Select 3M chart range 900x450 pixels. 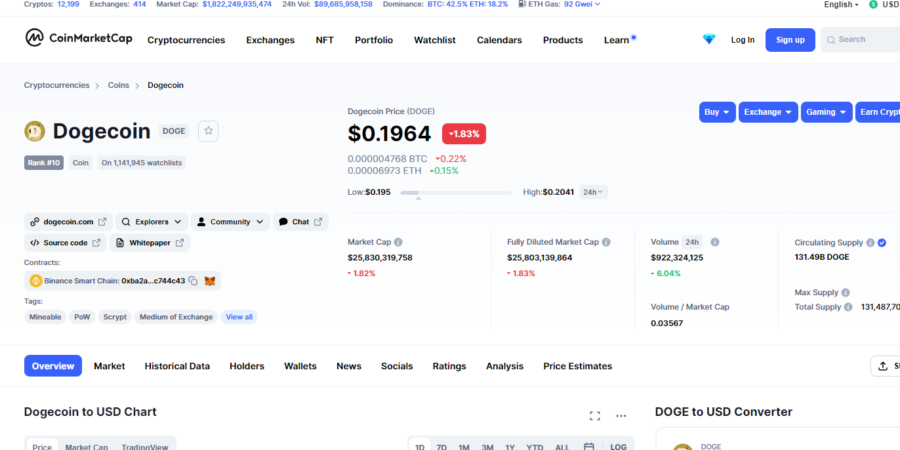click(487, 447)
